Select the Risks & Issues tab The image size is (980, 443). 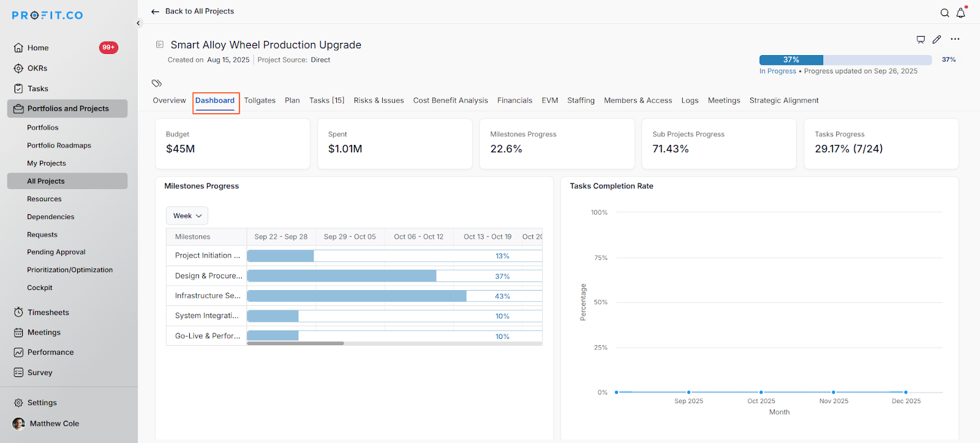(379, 100)
